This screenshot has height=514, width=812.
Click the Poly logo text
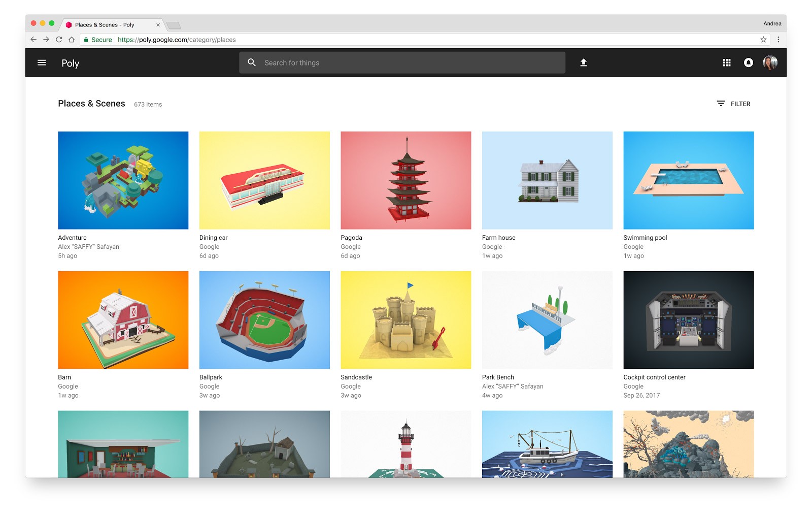tap(71, 63)
